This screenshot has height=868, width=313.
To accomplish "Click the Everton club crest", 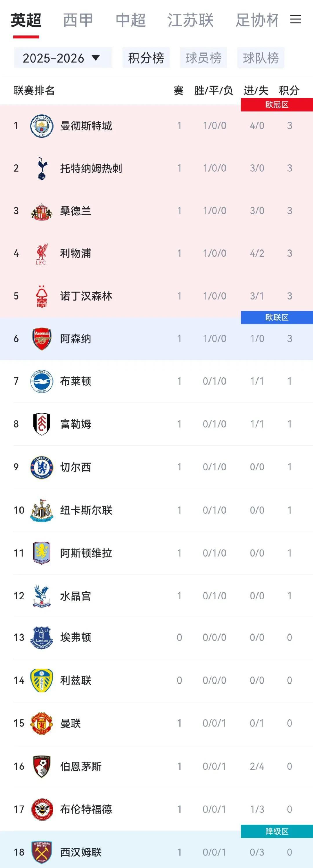I will coord(41,638).
